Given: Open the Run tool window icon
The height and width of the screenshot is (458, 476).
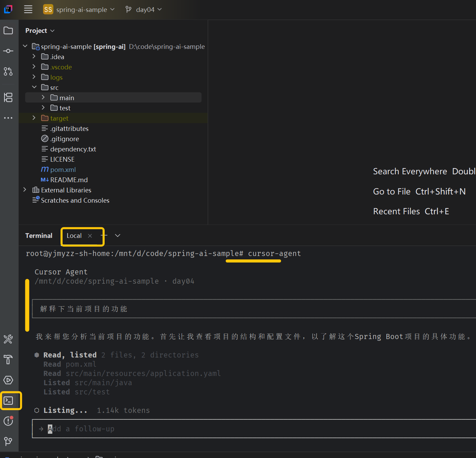Looking at the screenshot, I should (x=8, y=380).
